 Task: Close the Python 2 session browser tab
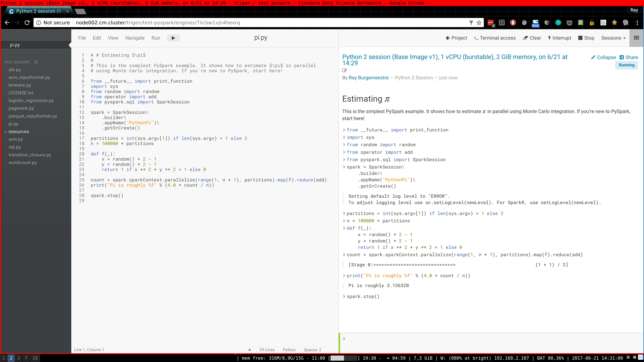tap(67, 11)
